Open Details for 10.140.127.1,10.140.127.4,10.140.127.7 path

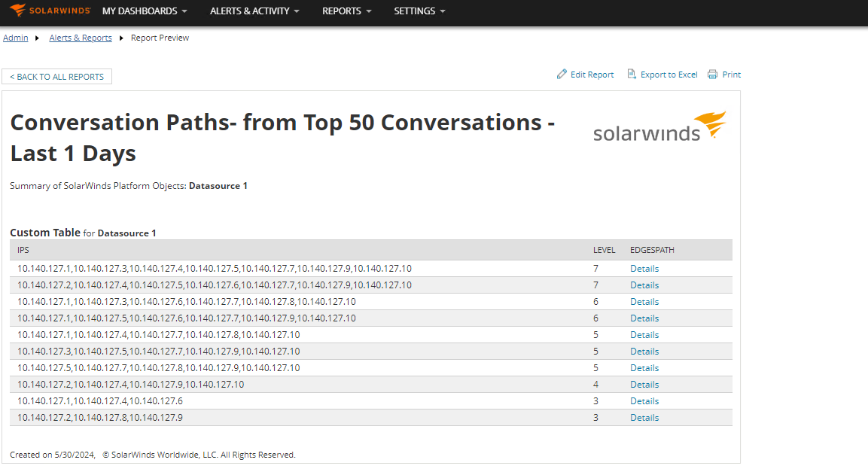pos(644,335)
